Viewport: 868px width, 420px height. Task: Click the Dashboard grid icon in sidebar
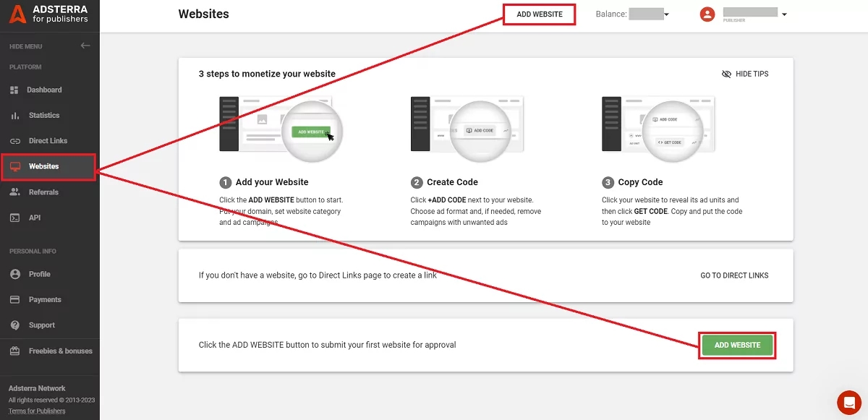[x=14, y=90]
